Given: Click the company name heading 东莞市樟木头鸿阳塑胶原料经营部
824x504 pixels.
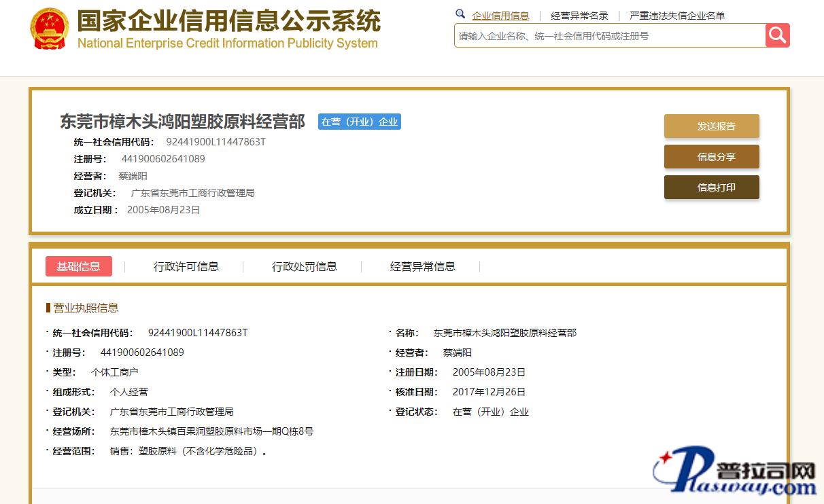Looking at the screenshot, I should point(182,122).
